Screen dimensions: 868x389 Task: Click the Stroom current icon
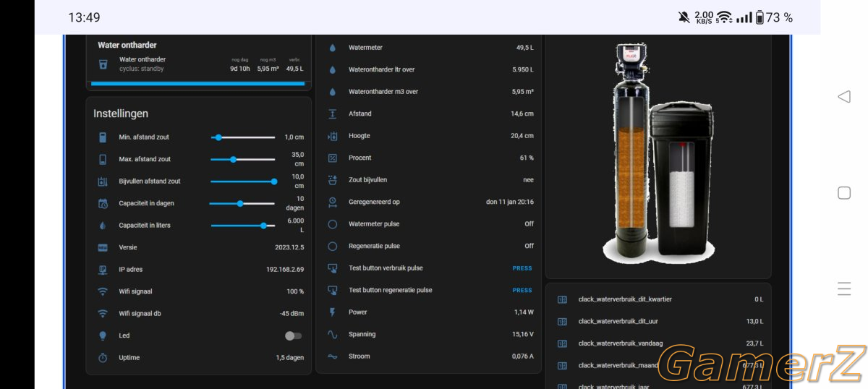click(333, 356)
